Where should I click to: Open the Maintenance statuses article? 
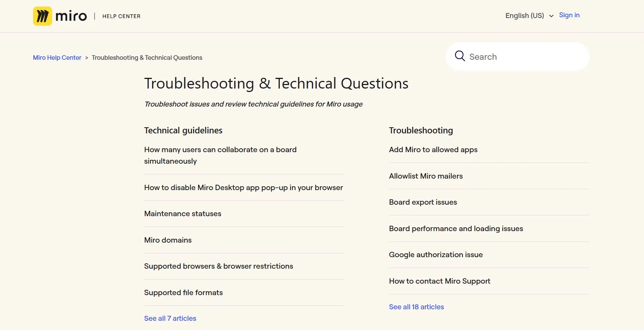click(183, 213)
